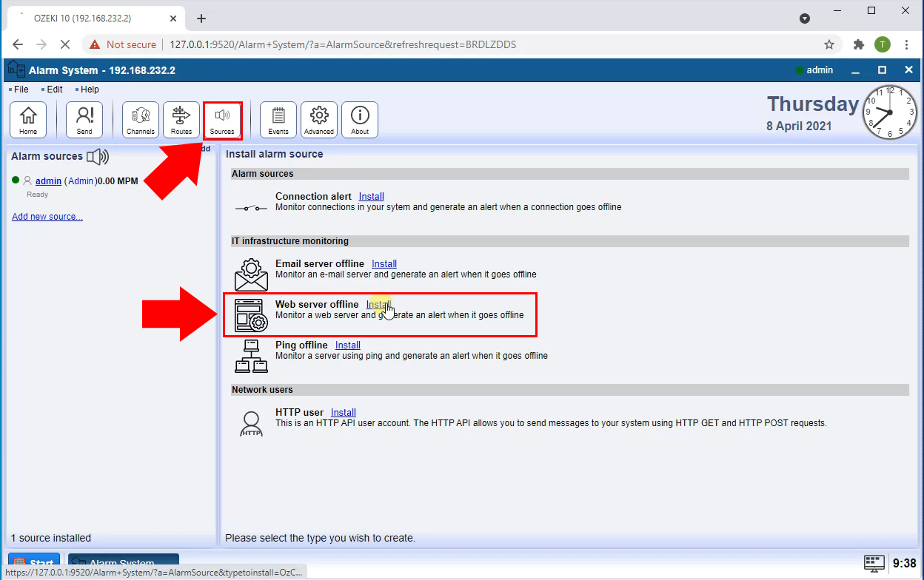The height and width of the screenshot is (580, 924).
Task: Install the HTTP user source
Action: (x=344, y=412)
